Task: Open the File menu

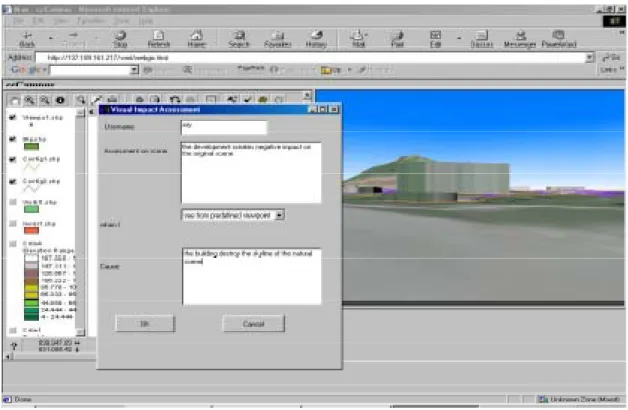Action: click(19, 21)
